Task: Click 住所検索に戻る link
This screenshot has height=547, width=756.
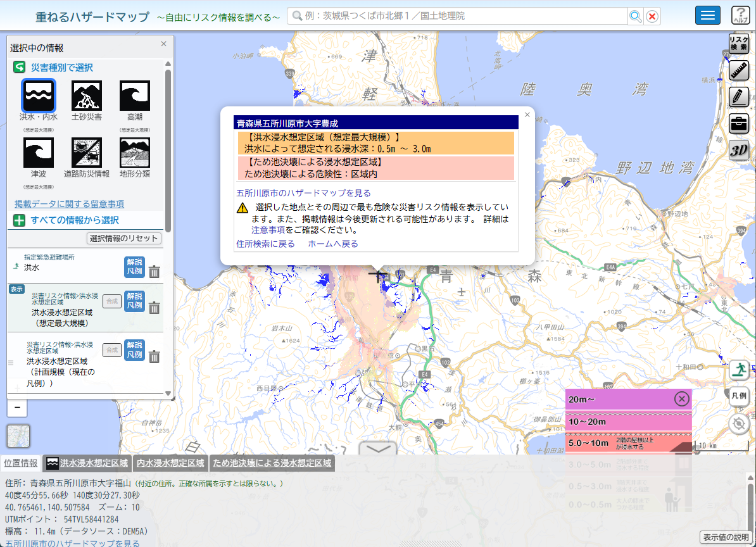Action: pyautogui.click(x=265, y=244)
